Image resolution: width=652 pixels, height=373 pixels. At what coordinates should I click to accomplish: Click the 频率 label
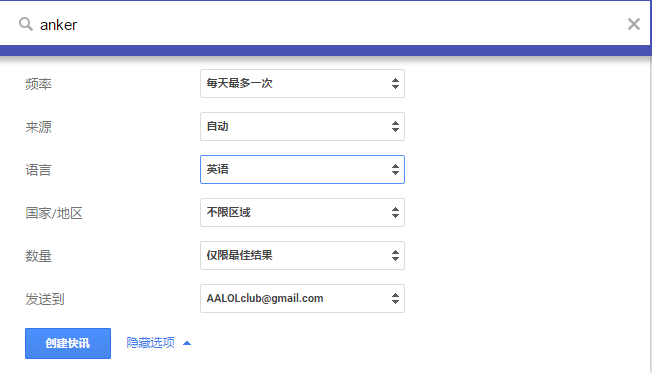pyautogui.click(x=38, y=84)
